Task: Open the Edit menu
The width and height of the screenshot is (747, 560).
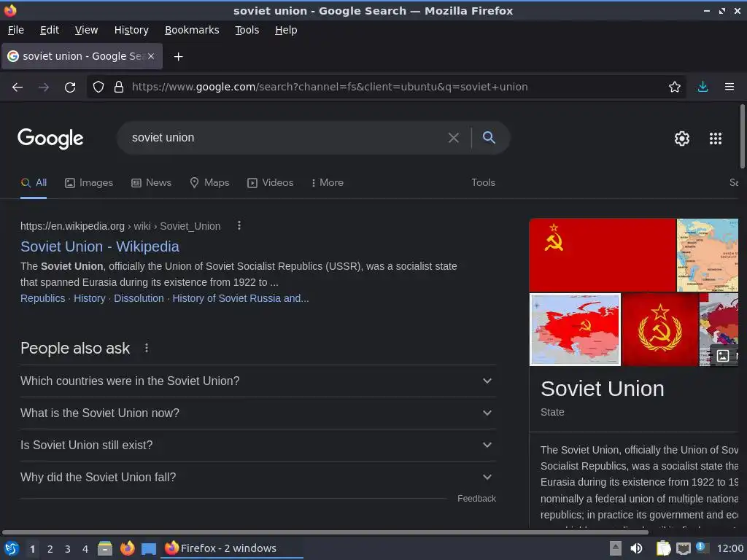Action: [x=50, y=30]
